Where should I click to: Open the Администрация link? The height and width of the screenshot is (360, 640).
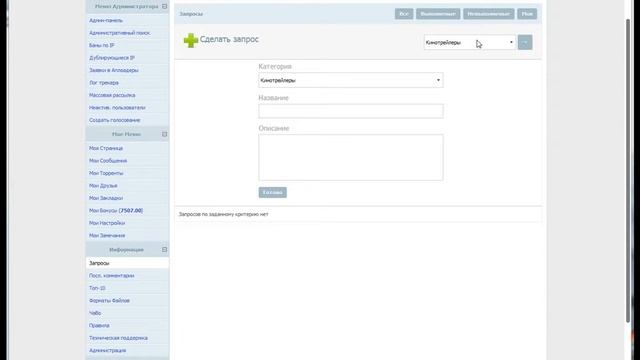tap(108, 351)
